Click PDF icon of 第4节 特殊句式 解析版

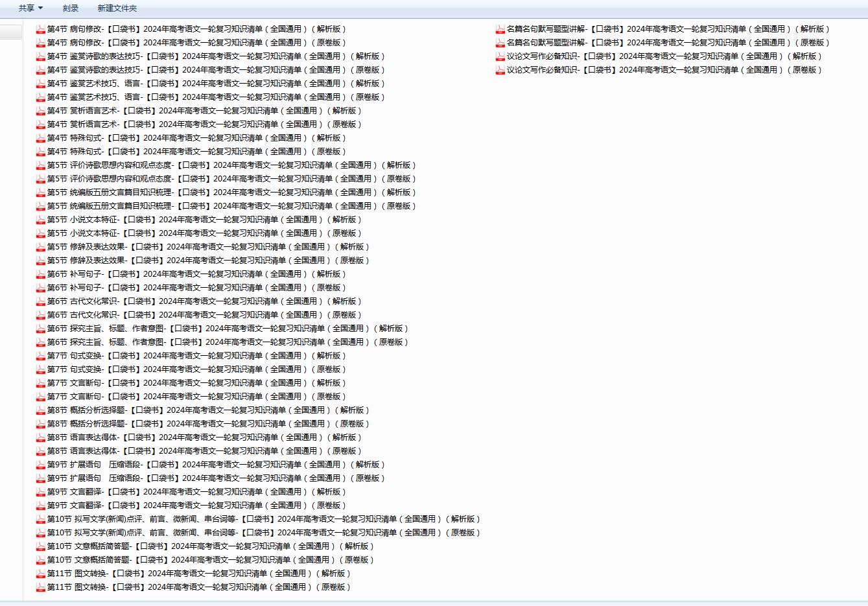pos(40,138)
